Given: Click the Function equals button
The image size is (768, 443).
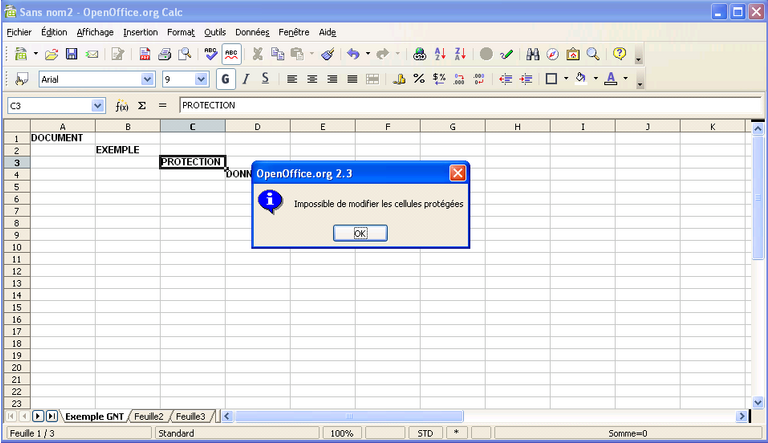Looking at the screenshot, I should [163, 105].
